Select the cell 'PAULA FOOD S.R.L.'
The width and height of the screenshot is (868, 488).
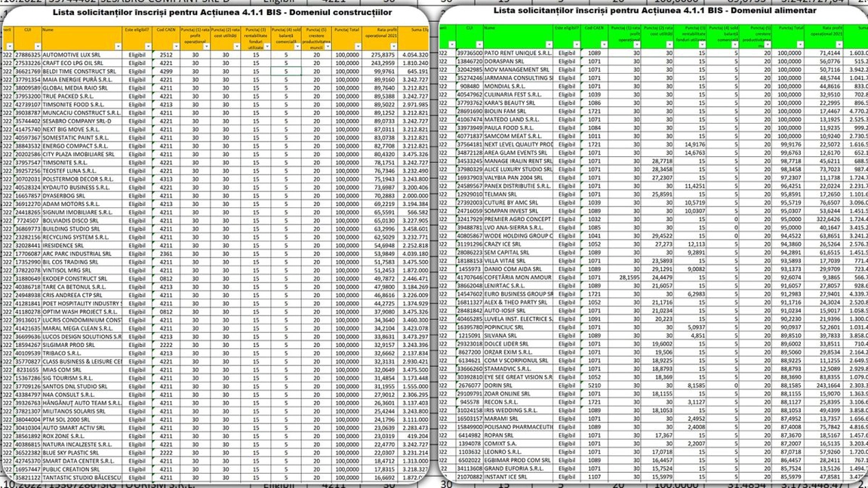point(518,127)
